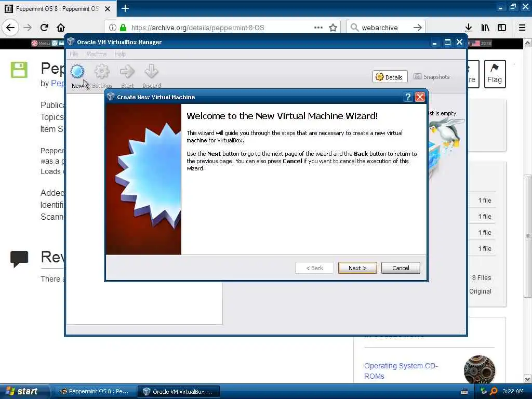Submit the search with the arrow icon
Viewport: 532px width, 399px height.
[x=418, y=28]
